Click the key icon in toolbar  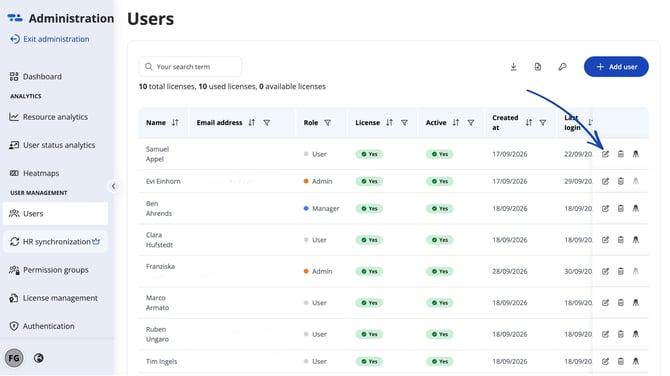562,67
